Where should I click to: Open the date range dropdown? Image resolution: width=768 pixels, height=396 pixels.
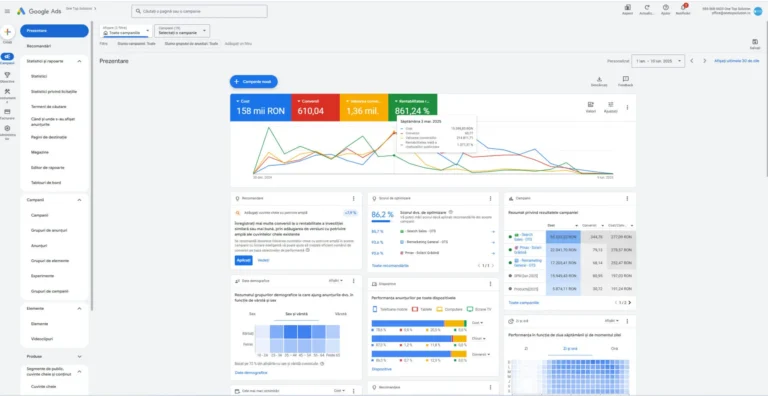point(658,61)
